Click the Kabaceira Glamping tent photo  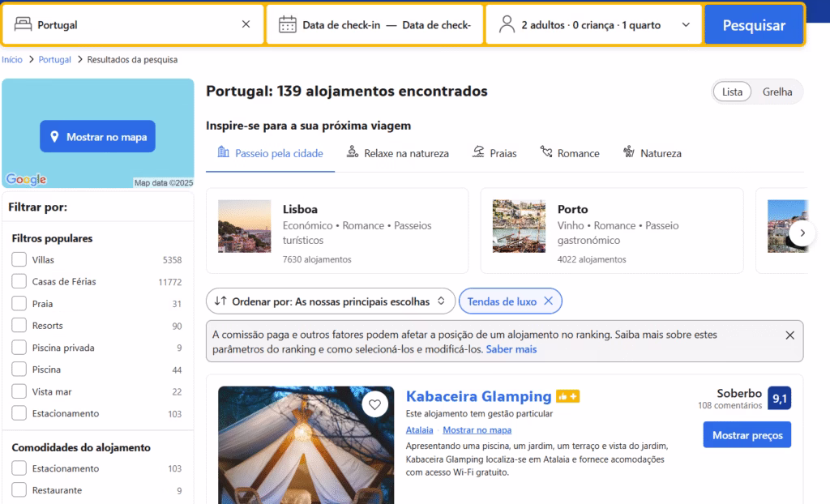pyautogui.click(x=306, y=445)
